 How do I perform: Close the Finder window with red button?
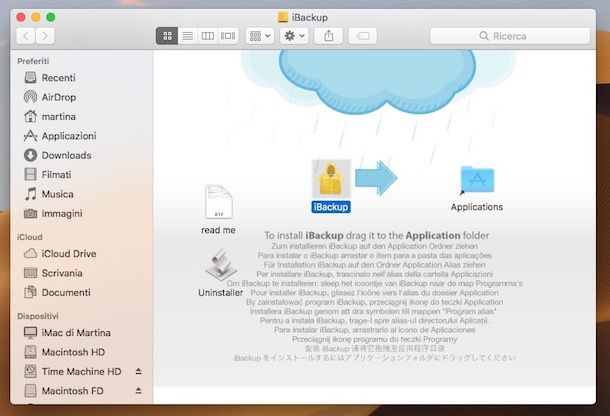click(21, 17)
